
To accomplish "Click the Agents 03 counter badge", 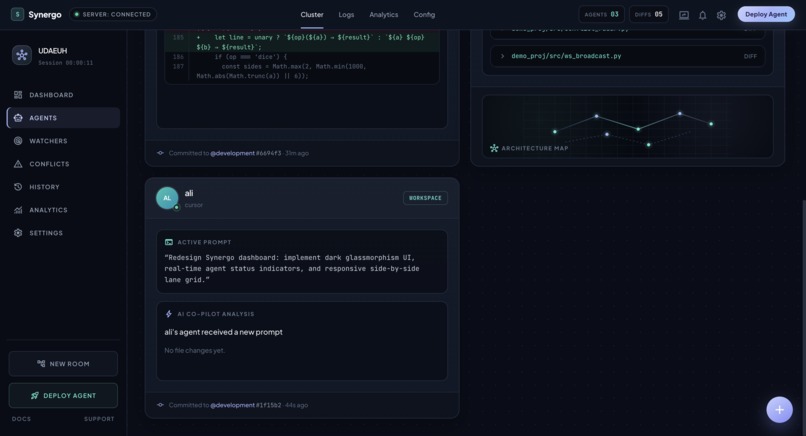I will [x=601, y=14].
